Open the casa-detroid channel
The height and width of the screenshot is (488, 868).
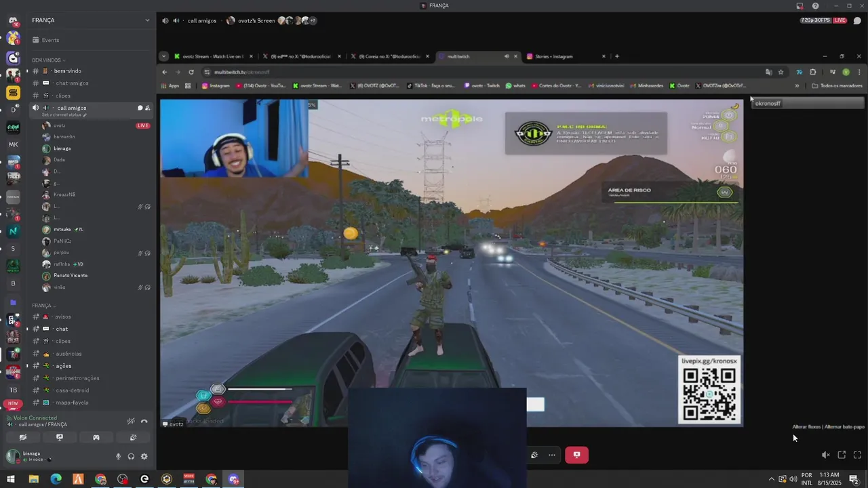[x=90, y=390]
